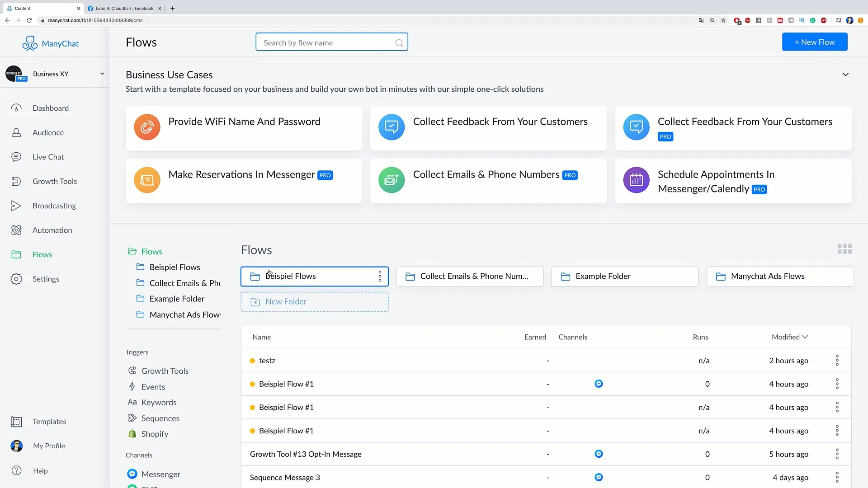The image size is (868, 488).
Task: Open the Settings gear in the sidebar
Action: pyautogui.click(x=16, y=279)
